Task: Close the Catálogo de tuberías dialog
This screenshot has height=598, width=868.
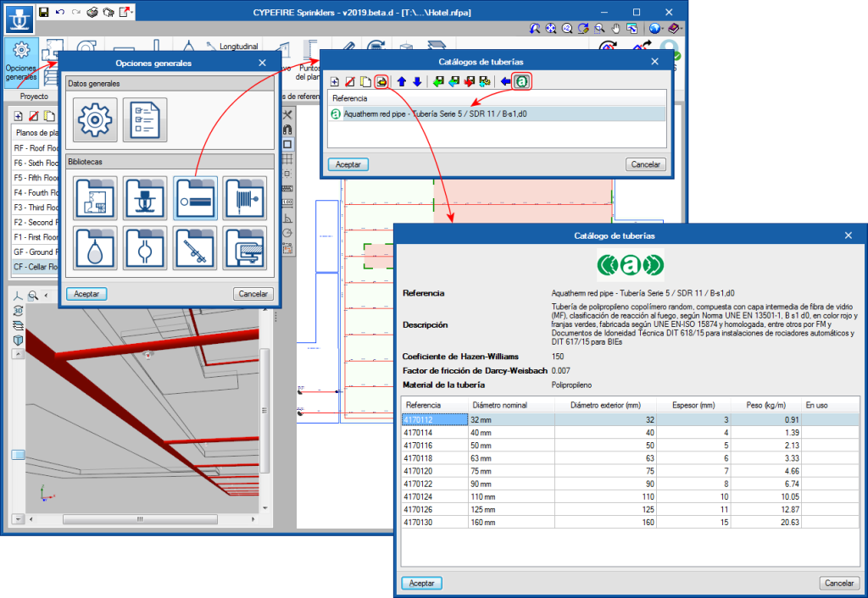Action: pyautogui.click(x=848, y=235)
